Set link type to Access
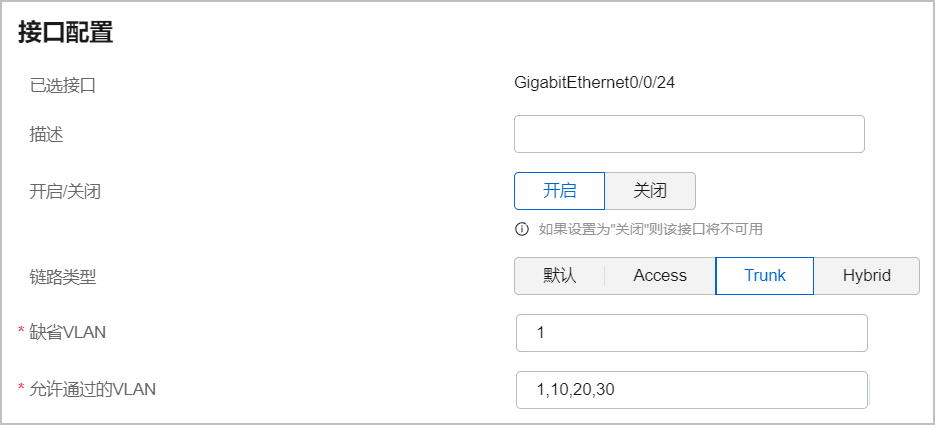 point(660,275)
